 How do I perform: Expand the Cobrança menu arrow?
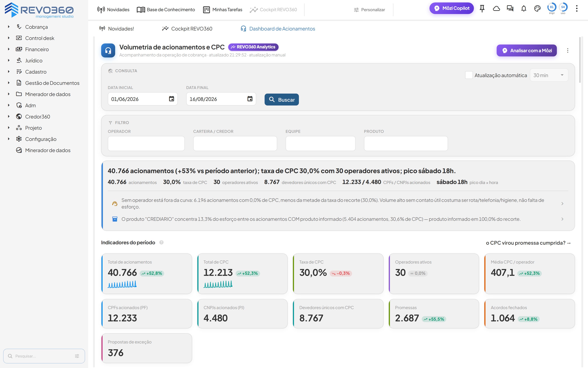click(x=9, y=27)
